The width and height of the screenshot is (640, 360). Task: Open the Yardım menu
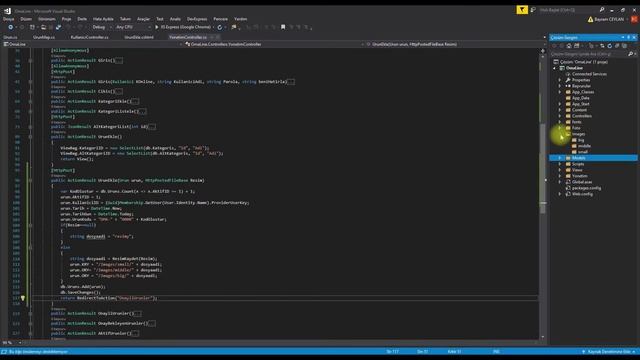pos(240,19)
